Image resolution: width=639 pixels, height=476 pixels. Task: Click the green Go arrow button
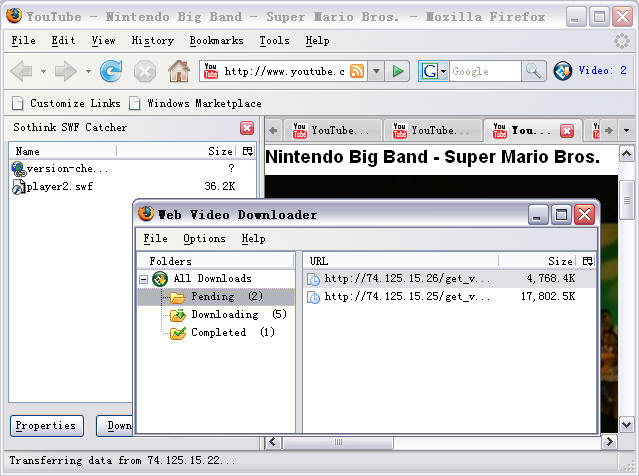[x=397, y=71]
